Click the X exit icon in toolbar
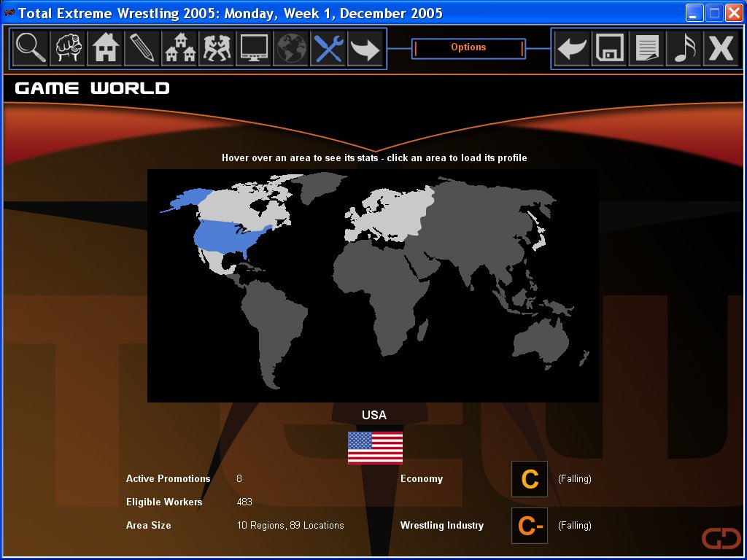747x560 pixels. pos(721,49)
